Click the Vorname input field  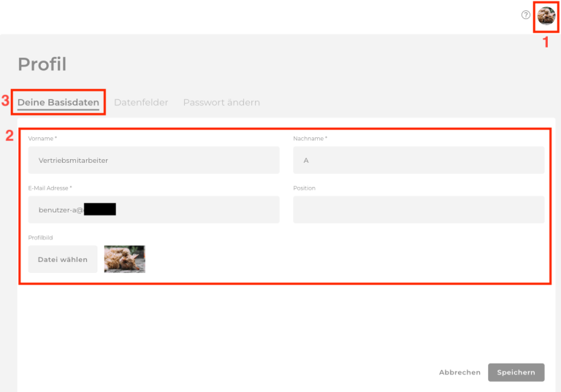(153, 160)
